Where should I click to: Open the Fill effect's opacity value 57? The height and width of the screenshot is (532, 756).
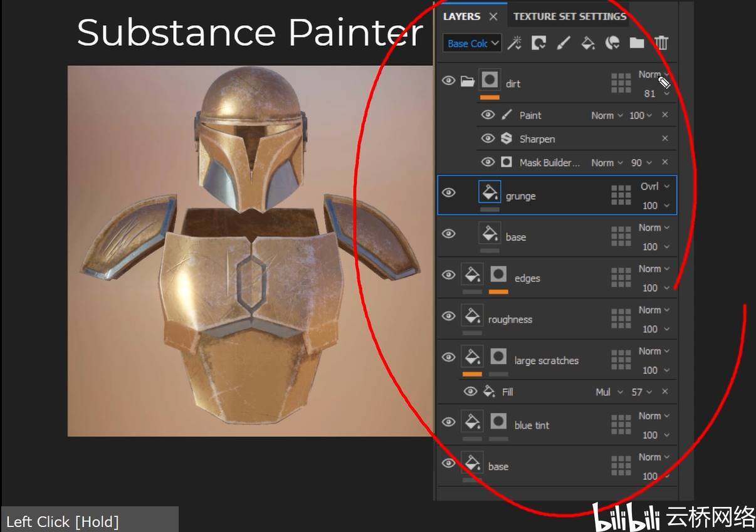[x=641, y=392]
